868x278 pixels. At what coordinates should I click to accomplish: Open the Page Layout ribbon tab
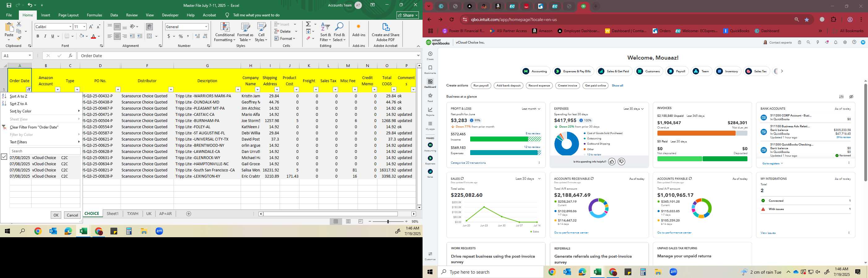pos(68,15)
